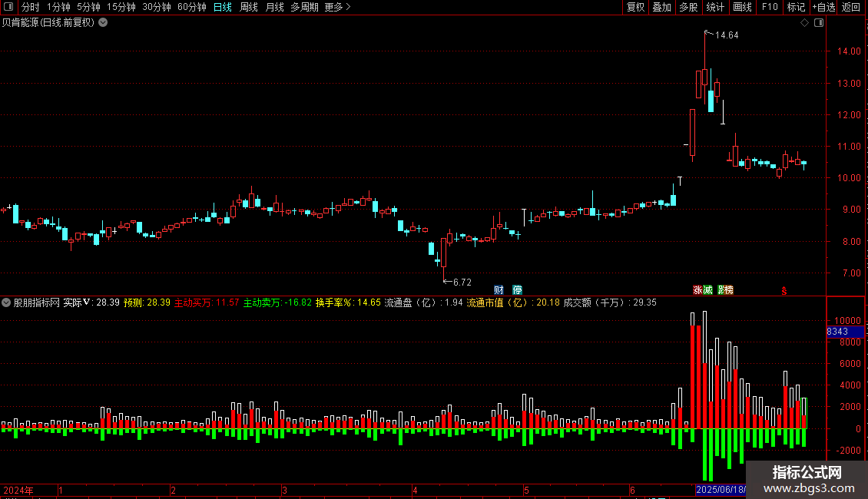Open the stock name dropdown beside 贝肯能源
868x499 pixels.
coord(103,23)
